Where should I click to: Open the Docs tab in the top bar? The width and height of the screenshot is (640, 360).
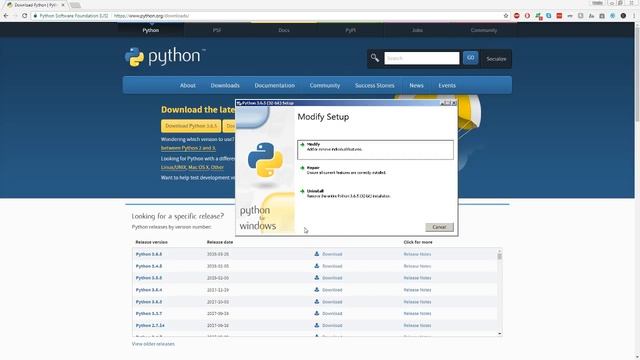(x=284, y=30)
